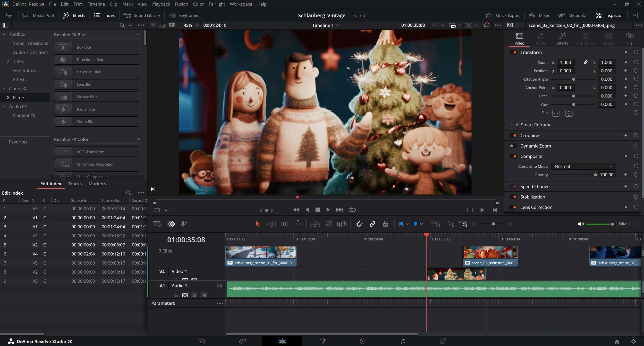Toggle timeline snapping magnet icon
Viewport: 644px width, 346px height.
click(x=359, y=224)
